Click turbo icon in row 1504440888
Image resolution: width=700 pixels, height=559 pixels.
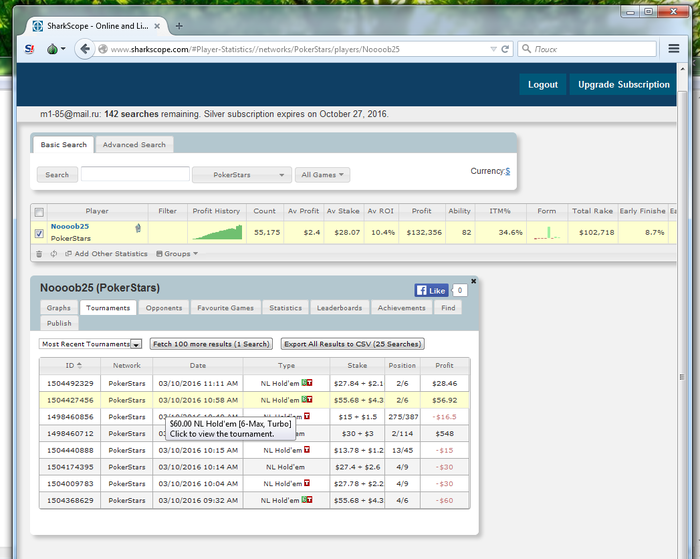click(x=307, y=450)
